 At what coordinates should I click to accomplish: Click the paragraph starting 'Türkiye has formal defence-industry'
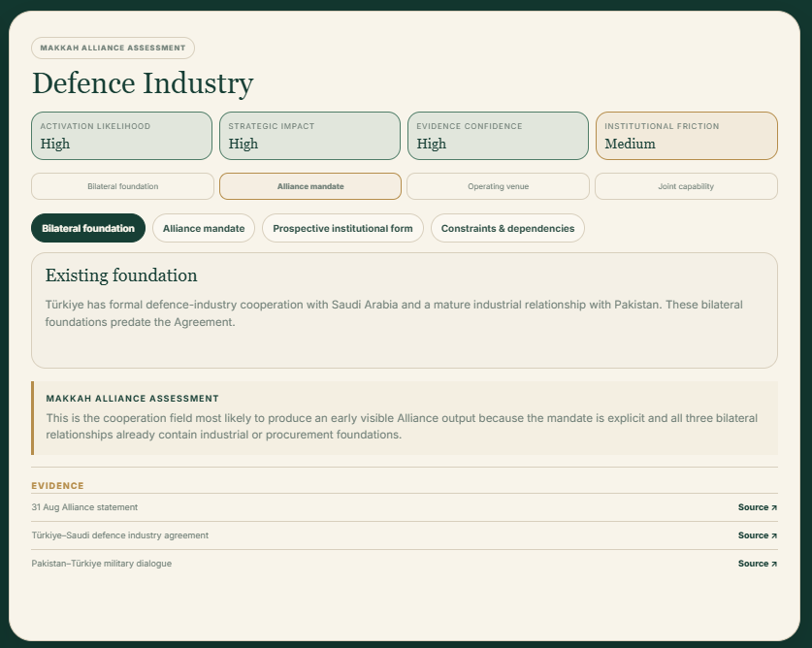pyautogui.click(x=394, y=313)
